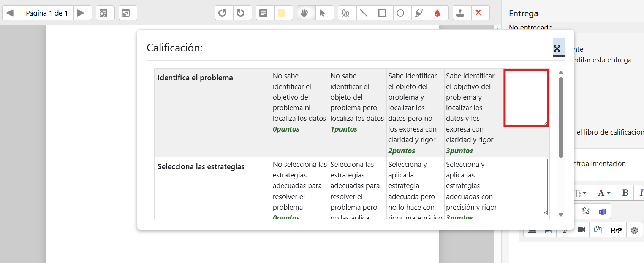Go to the next page arrow
This screenshot has width=644, height=263.
point(81,13)
